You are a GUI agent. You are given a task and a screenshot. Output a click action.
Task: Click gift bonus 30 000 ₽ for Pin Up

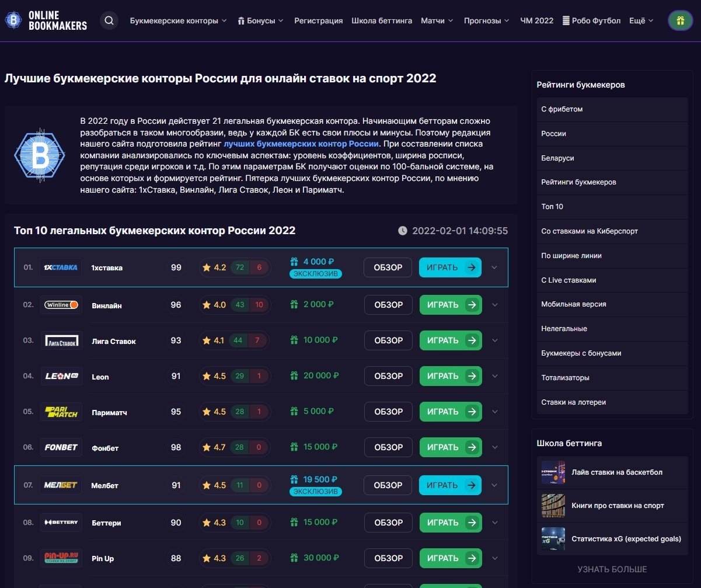click(x=313, y=558)
